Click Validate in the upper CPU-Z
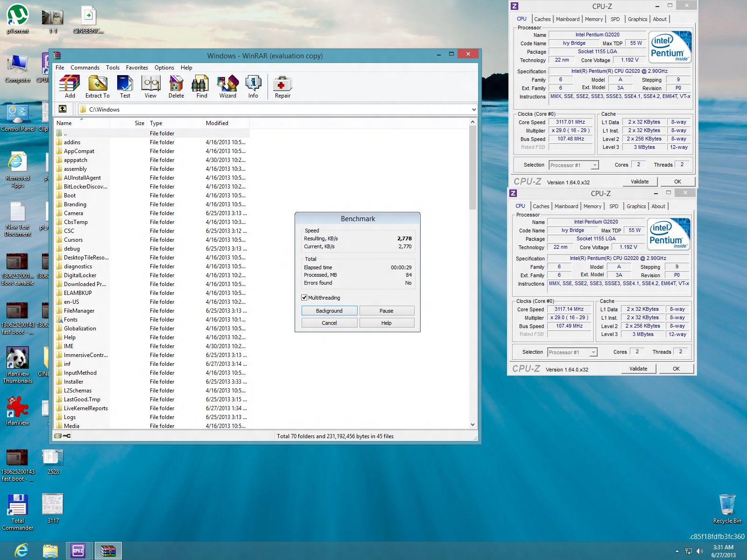The image size is (747, 560). coord(640,182)
